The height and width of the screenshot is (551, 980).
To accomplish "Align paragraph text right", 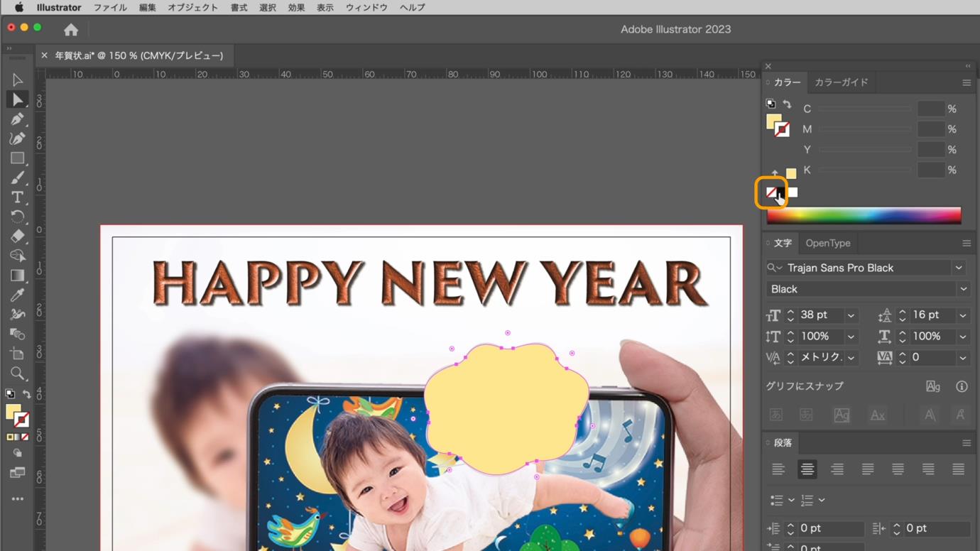I will (x=837, y=469).
